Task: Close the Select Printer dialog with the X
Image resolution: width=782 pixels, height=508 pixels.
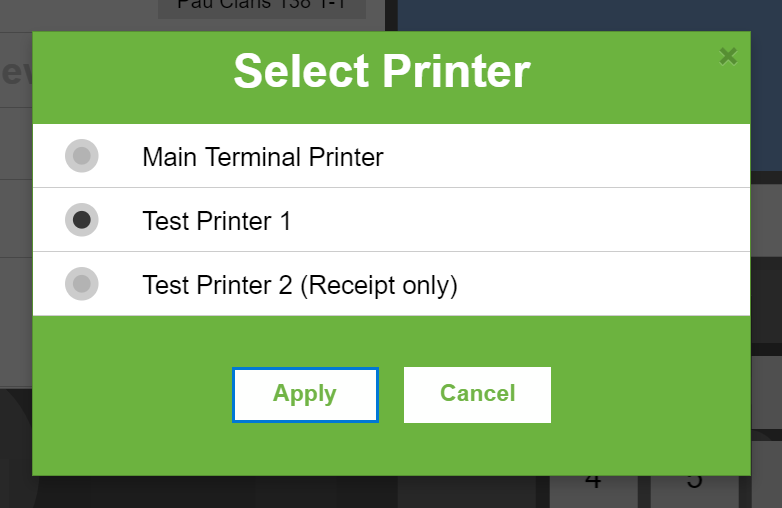Action: click(x=728, y=56)
